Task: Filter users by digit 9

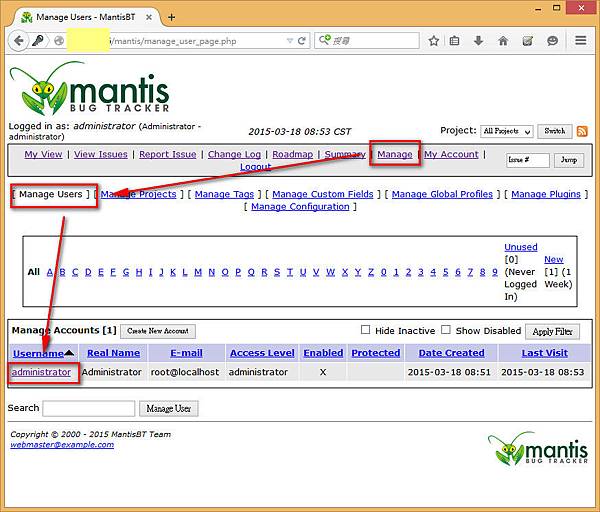Action: point(495,272)
